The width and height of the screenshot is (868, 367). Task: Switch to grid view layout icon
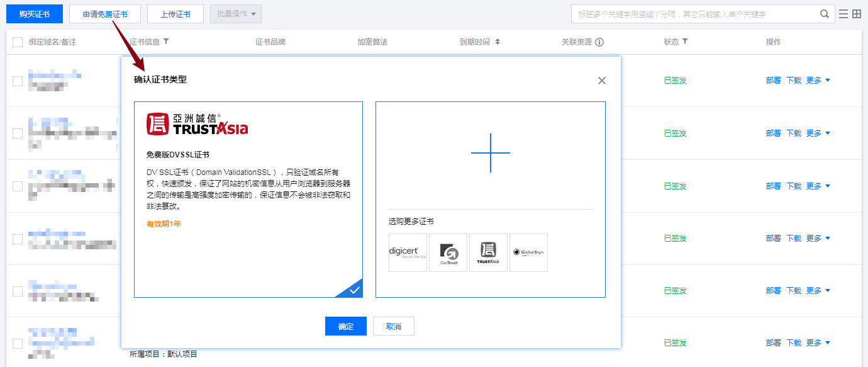tap(857, 14)
